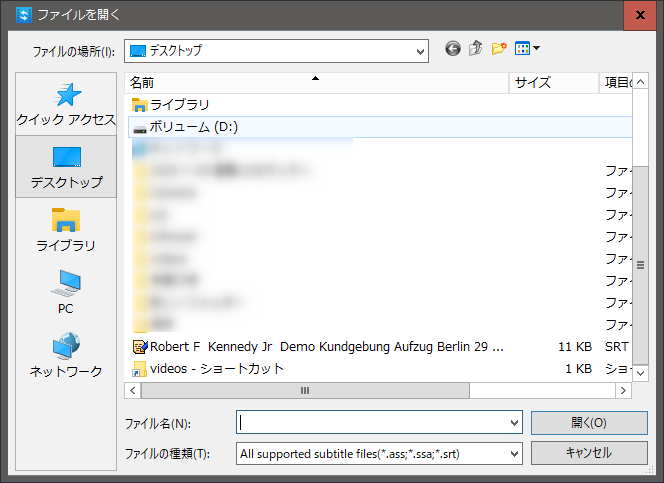Go up one folder level
Image resolution: width=664 pixels, height=483 pixels.
point(476,48)
